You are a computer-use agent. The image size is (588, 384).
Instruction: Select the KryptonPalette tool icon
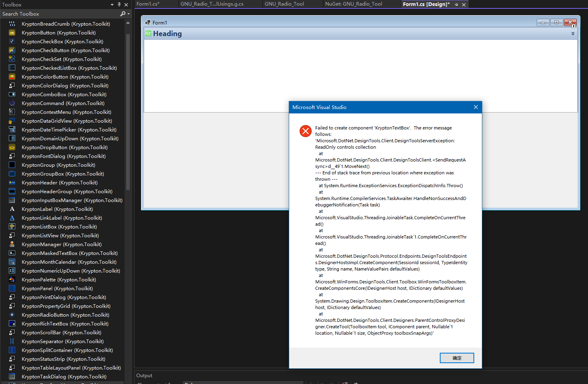coord(11,279)
